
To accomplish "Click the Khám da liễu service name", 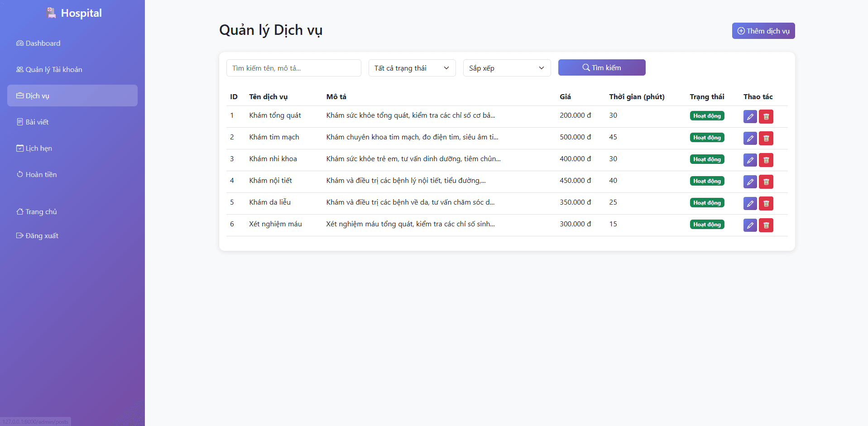I will [x=270, y=202].
